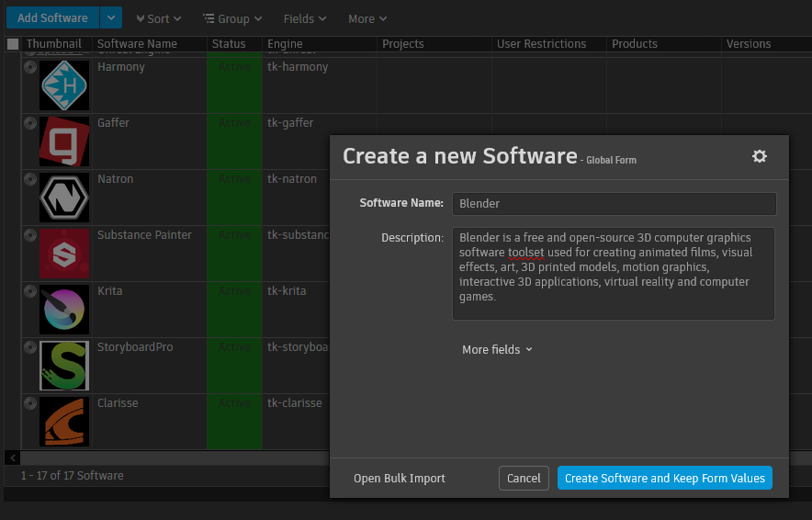Click the round icon beside Natron thumbnail

30,178
